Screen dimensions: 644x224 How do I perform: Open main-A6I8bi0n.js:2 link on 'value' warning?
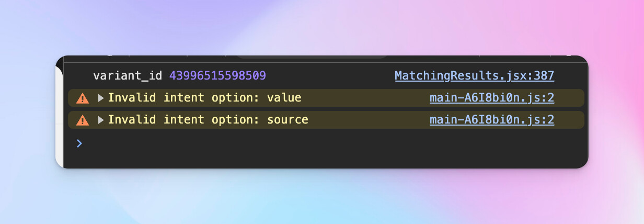click(x=491, y=98)
